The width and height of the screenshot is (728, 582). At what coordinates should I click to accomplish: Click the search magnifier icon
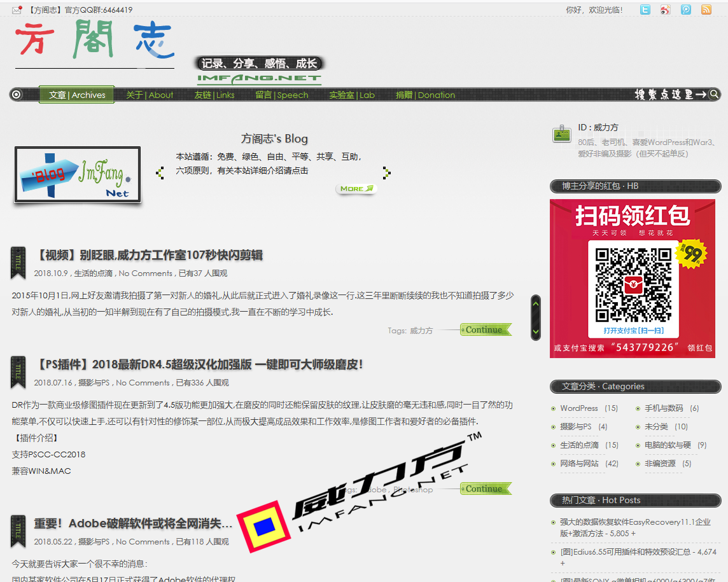(715, 94)
